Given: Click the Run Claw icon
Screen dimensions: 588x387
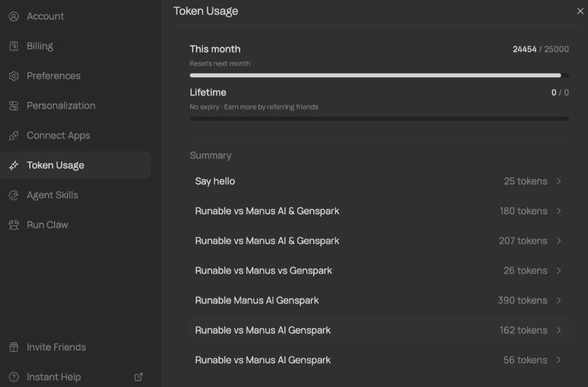Looking at the screenshot, I should (14, 225).
